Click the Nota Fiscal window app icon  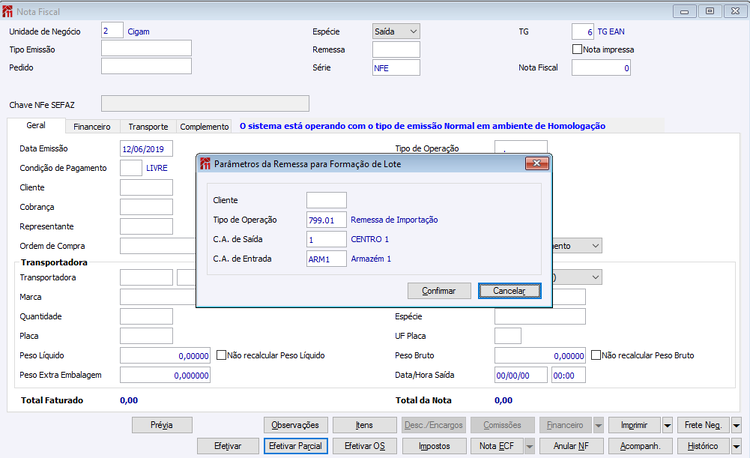click(x=7, y=11)
